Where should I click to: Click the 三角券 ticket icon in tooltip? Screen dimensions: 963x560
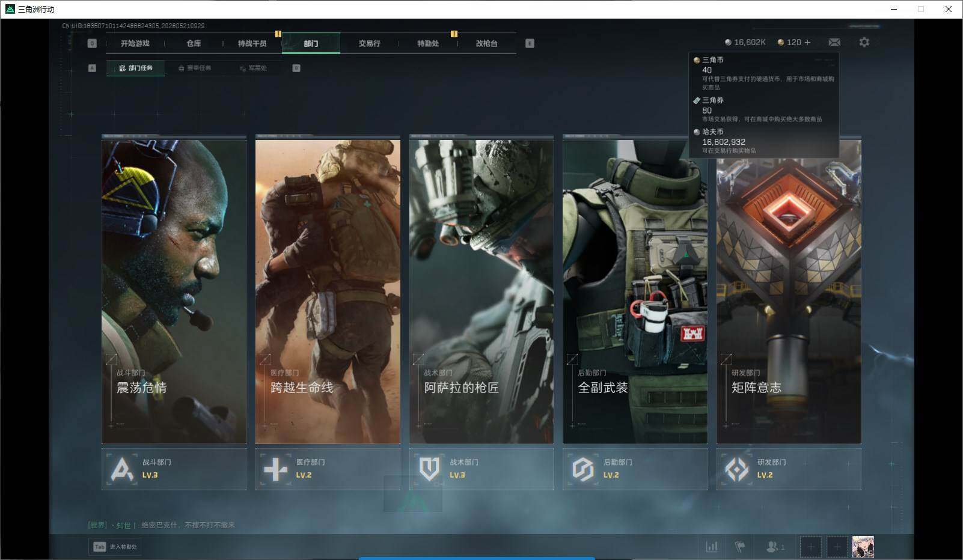(x=697, y=100)
